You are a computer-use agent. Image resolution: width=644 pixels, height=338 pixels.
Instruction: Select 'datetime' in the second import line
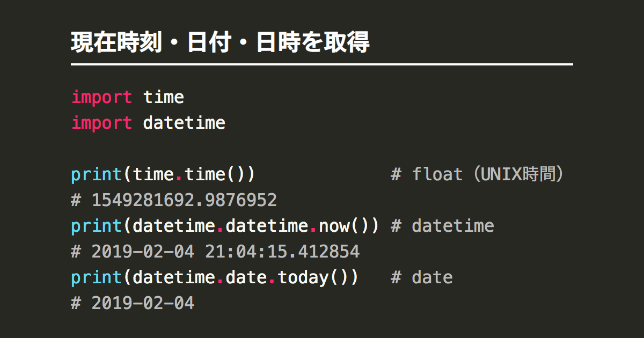click(184, 123)
